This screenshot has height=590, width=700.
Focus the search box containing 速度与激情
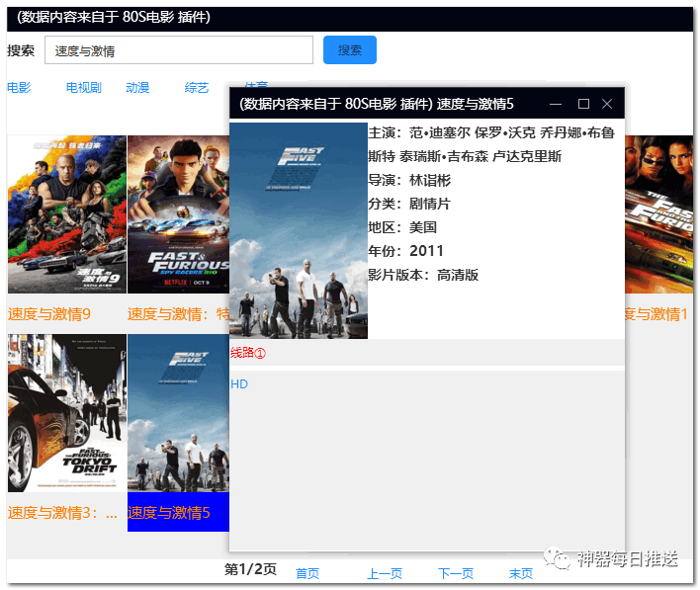pos(179,50)
